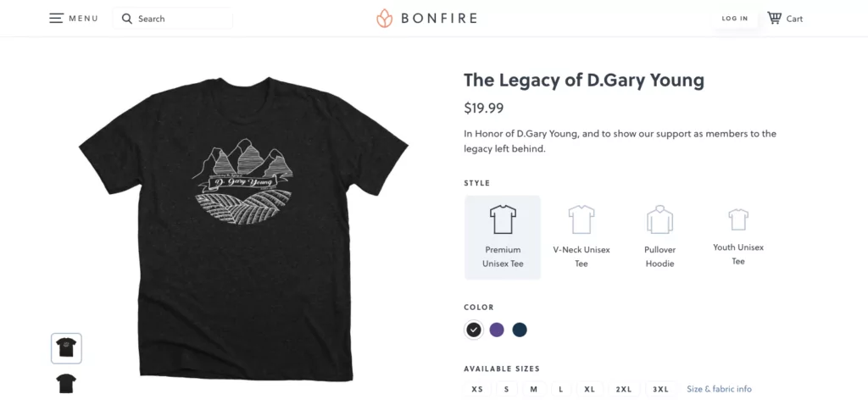The image size is (868, 416).
Task: Click the Bonfire flame logo
Action: tap(385, 18)
